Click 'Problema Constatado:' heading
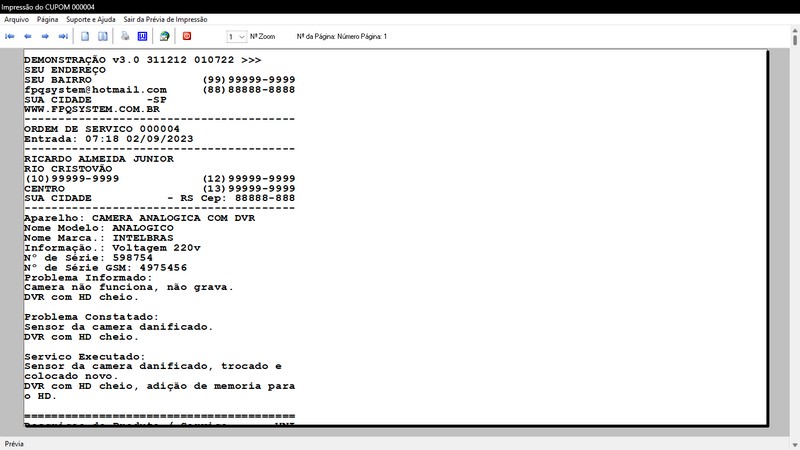The image size is (800, 450). (x=91, y=317)
